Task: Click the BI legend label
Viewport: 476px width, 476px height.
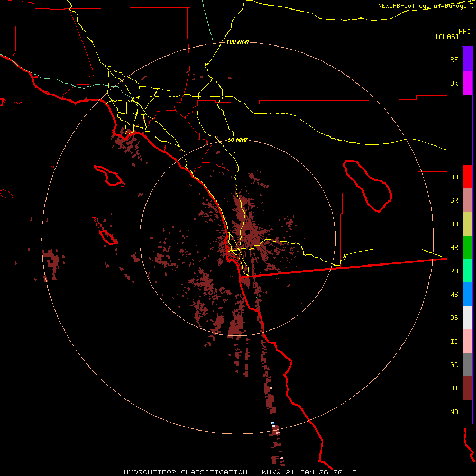Action: coord(454,388)
